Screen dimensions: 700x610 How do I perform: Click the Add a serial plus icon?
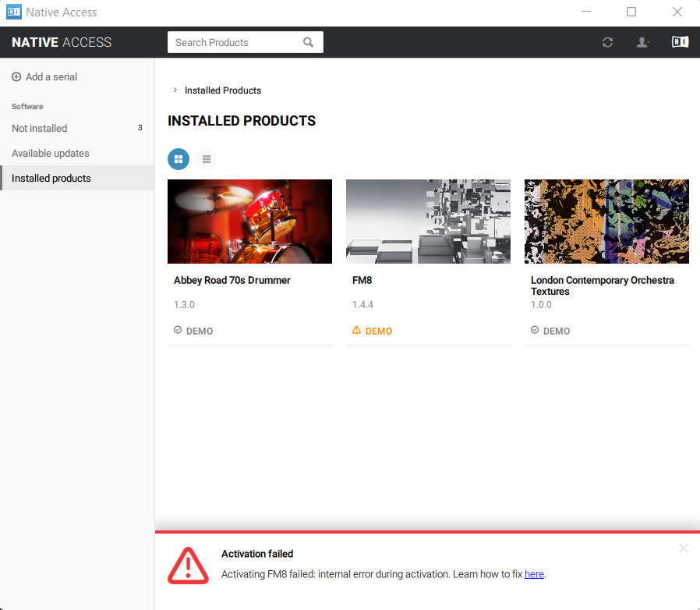[x=16, y=77]
